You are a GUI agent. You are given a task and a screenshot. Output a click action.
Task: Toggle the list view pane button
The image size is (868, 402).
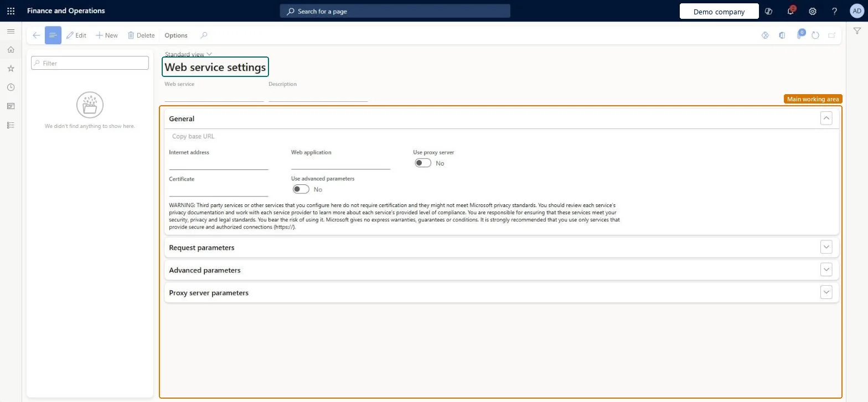click(x=53, y=35)
